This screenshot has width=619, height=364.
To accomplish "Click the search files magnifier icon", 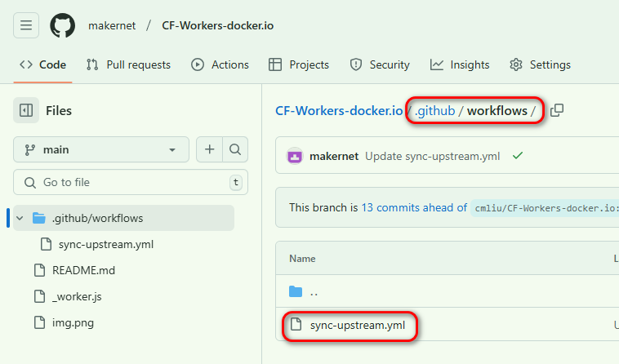I will [x=234, y=149].
